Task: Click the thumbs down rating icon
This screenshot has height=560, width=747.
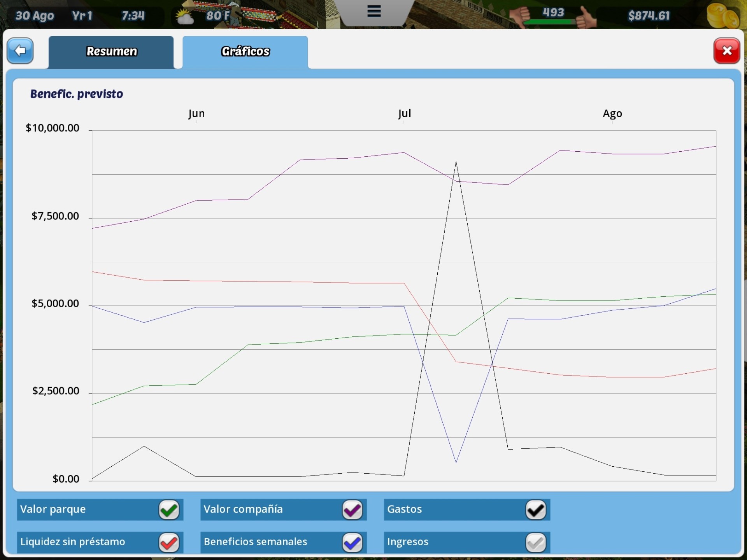Action: 520,16
